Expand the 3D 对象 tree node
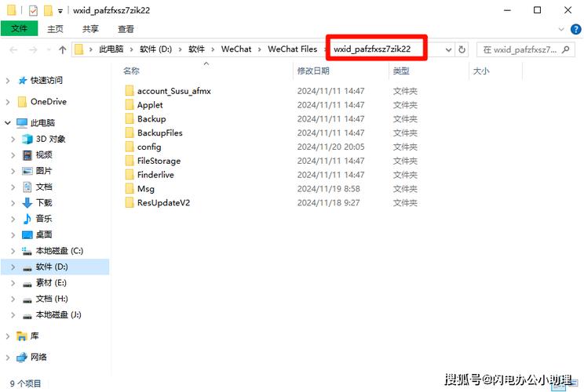Image resolution: width=584 pixels, height=392 pixels. tap(13, 139)
